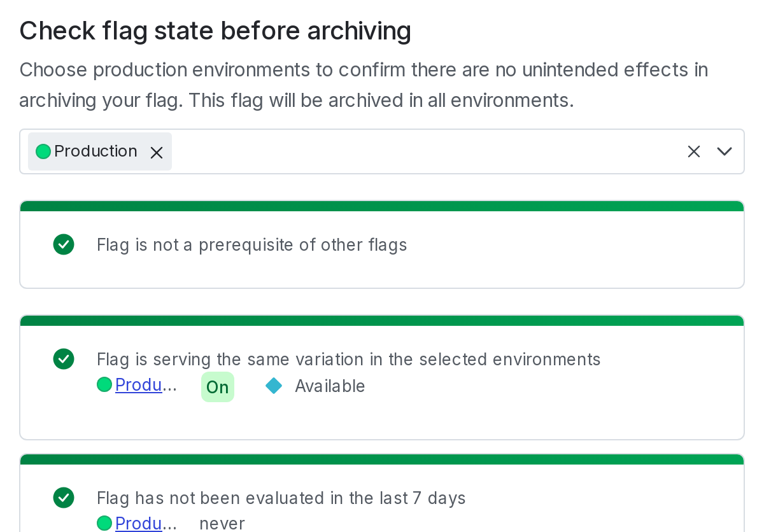Clear all selected environments
Viewport: 764px width, 532px height.
(x=693, y=151)
